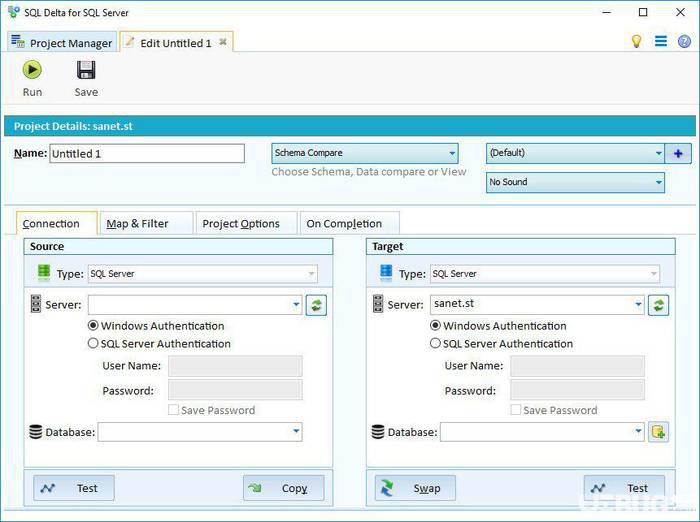
Task: Click the SQL Delta app icon in title bar
Action: pyautogui.click(x=14, y=12)
